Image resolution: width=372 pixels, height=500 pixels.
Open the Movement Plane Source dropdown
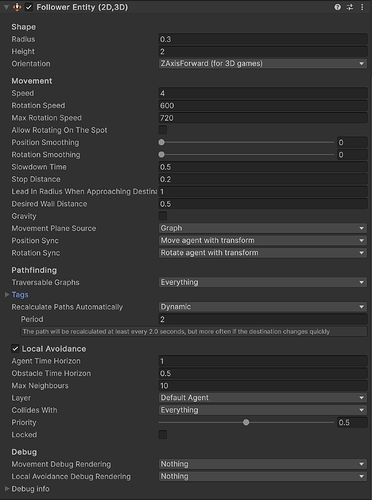click(263, 228)
